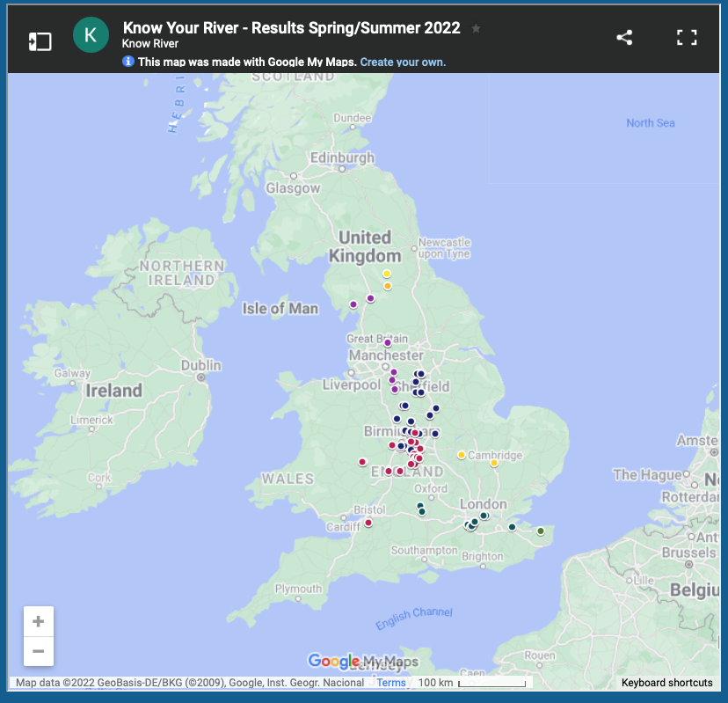Star the Know Your River map
Screen dimensions: 728x703
coord(476,28)
